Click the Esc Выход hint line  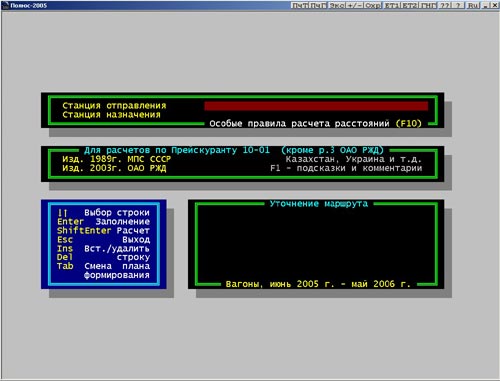[103, 240]
